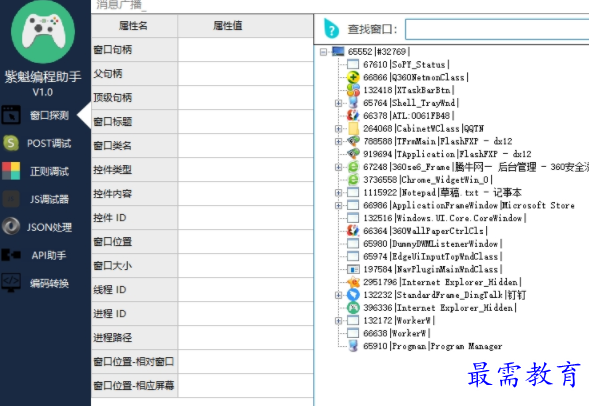Click the POST调试 green S icon
589x406 pixels.
(11, 143)
